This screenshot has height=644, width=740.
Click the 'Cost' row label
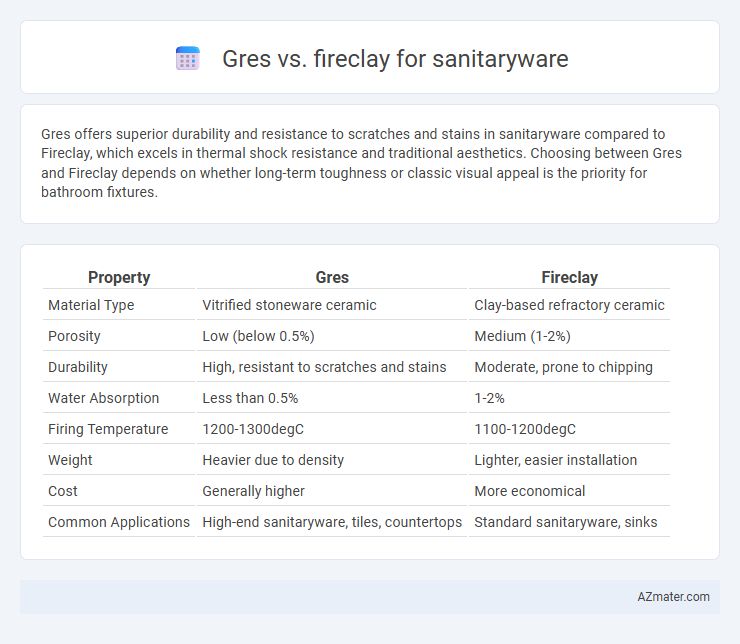(62, 491)
